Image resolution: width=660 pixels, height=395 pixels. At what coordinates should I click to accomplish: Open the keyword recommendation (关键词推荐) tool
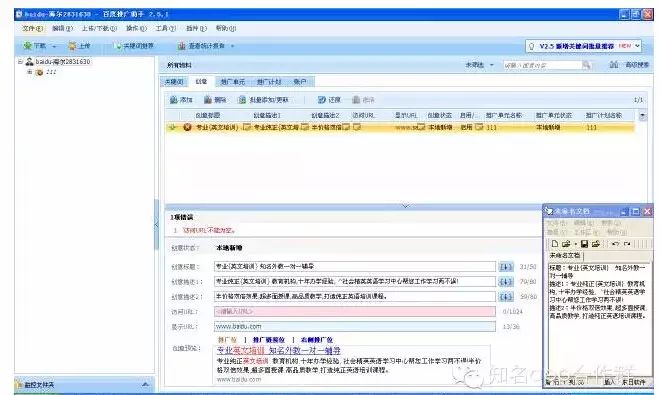coord(135,45)
